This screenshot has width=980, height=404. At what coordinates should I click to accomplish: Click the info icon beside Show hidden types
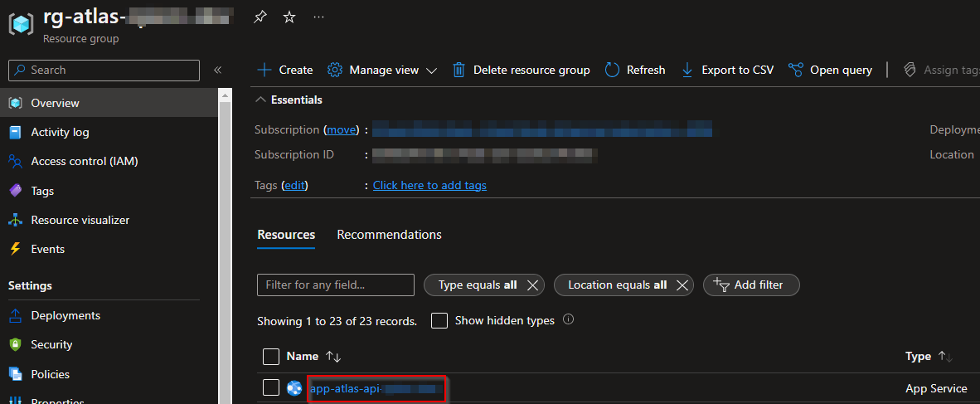tap(568, 319)
